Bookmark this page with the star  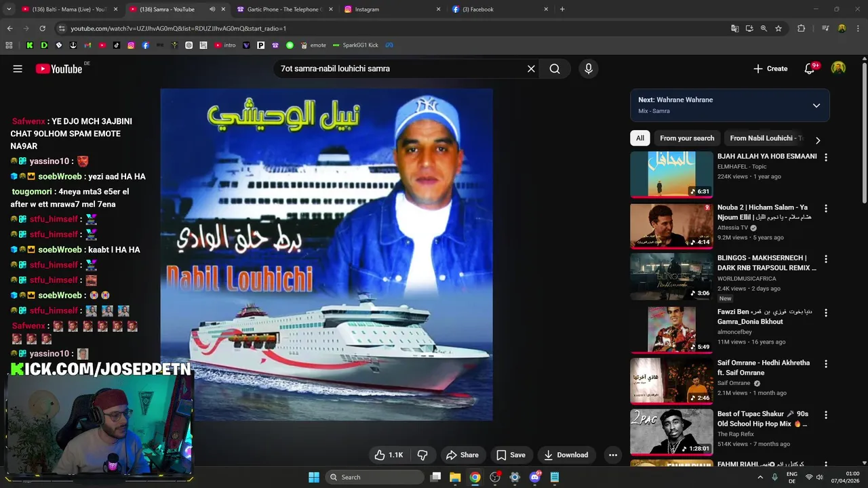pos(778,28)
